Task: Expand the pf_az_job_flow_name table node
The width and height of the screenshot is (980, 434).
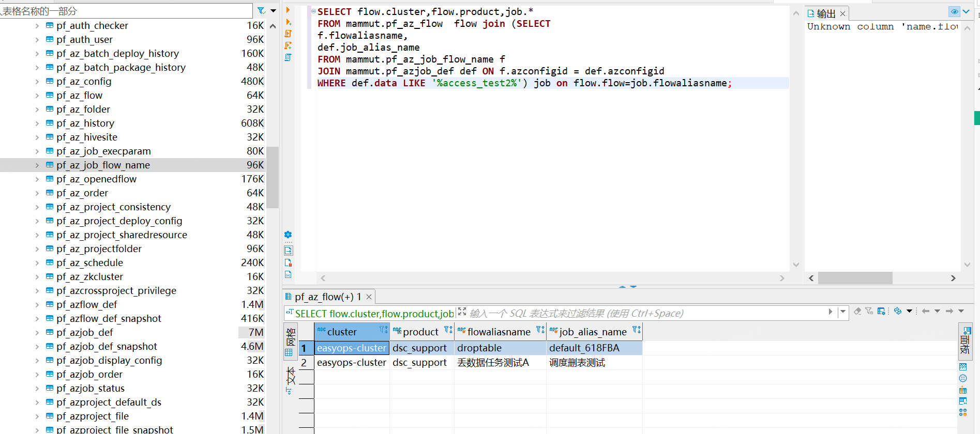Action: tap(37, 165)
